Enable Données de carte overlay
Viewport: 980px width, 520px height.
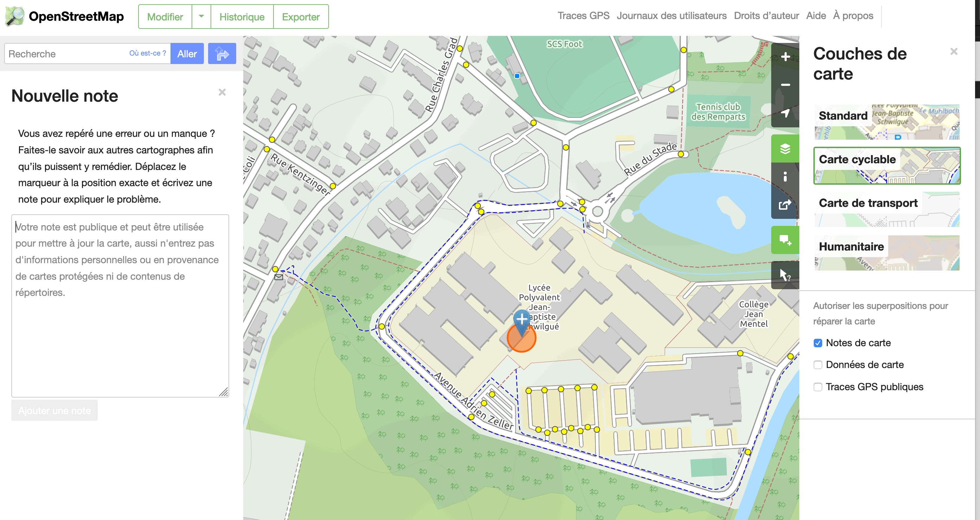pyautogui.click(x=818, y=365)
